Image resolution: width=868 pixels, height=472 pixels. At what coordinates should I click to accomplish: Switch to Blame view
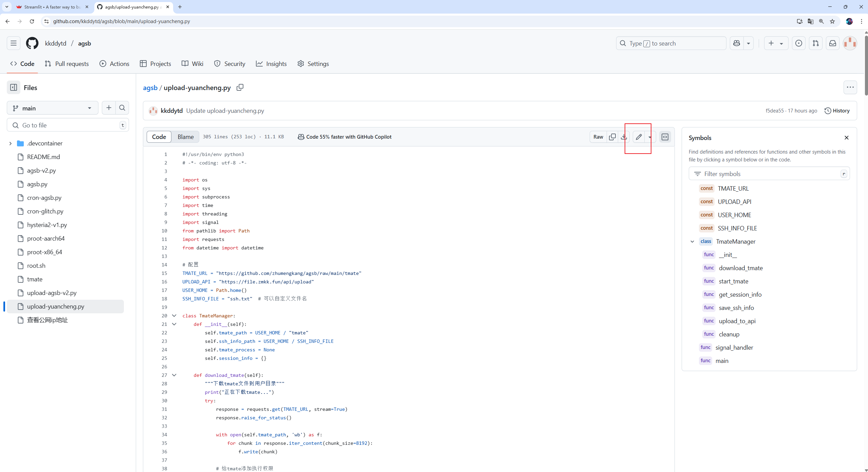[186, 137]
